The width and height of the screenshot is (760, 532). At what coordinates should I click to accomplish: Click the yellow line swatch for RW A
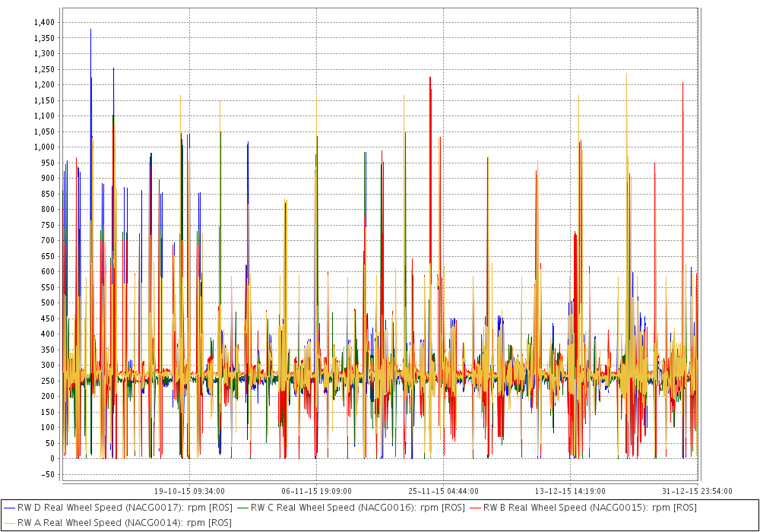[x=9, y=523]
